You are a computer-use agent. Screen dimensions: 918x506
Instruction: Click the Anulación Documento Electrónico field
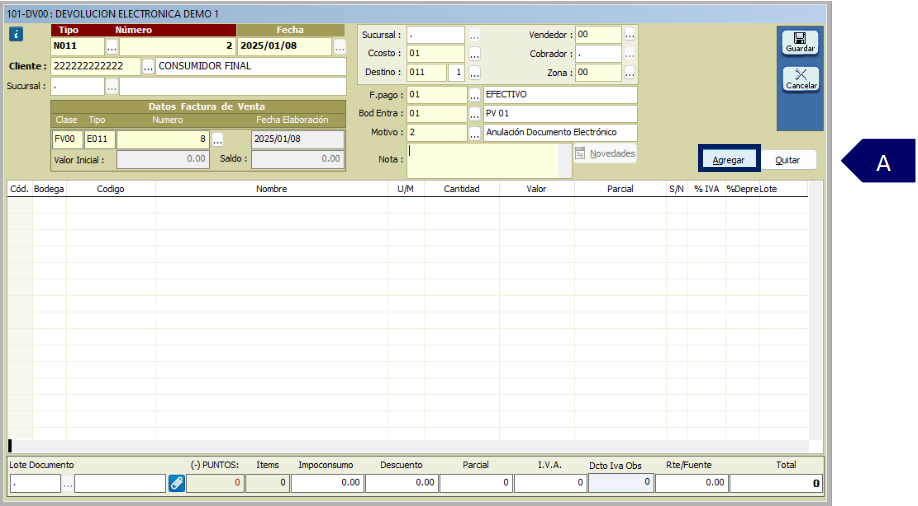560,133
